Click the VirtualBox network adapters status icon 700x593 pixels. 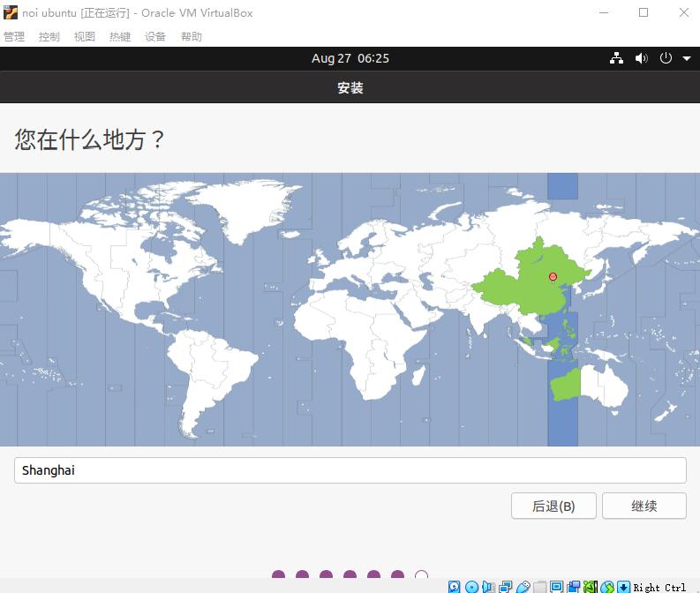point(505,587)
